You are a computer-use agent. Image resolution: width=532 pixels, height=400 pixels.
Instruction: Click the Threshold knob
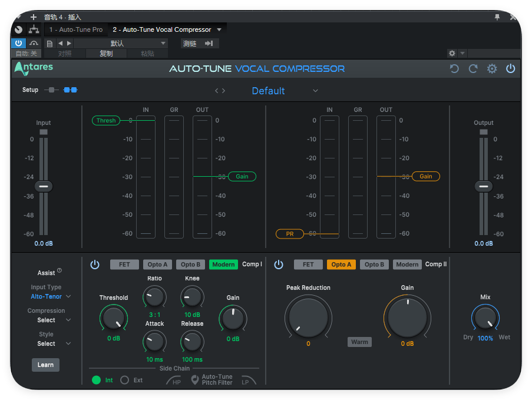tap(113, 318)
